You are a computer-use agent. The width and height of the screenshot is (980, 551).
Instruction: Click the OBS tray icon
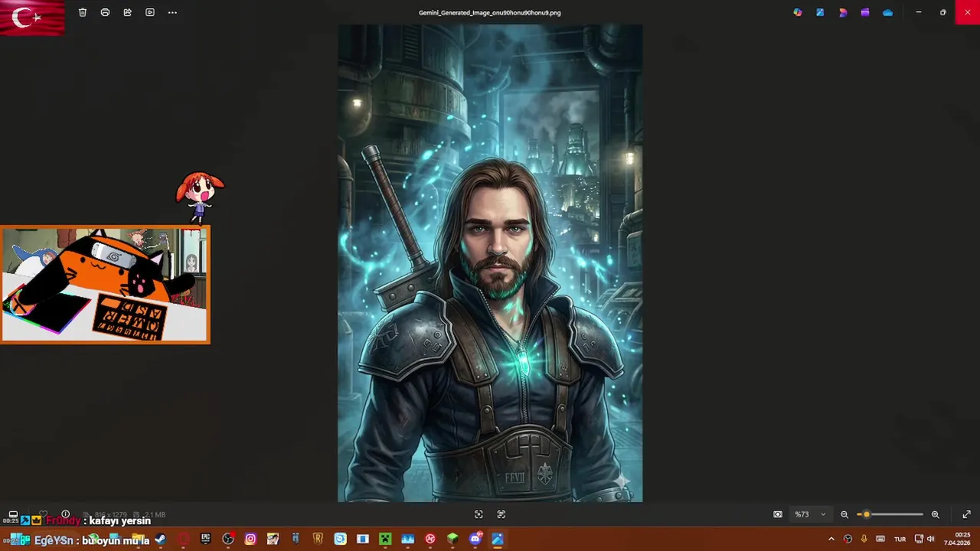click(848, 539)
